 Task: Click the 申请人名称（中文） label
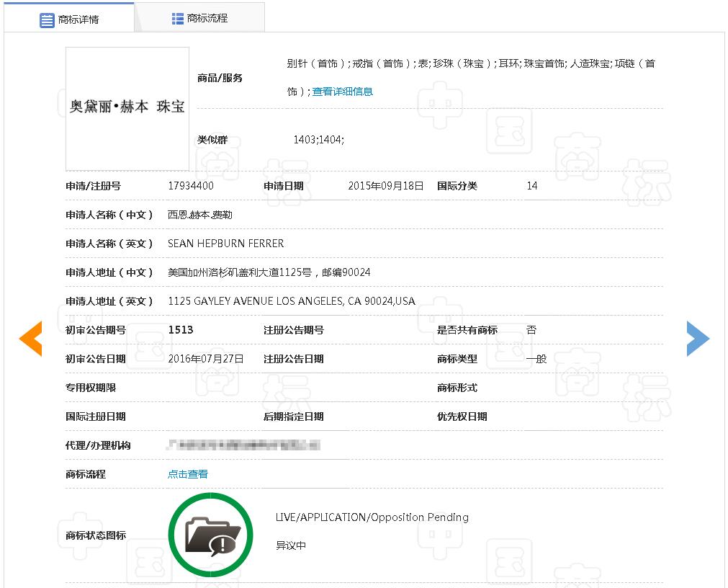[109, 215]
